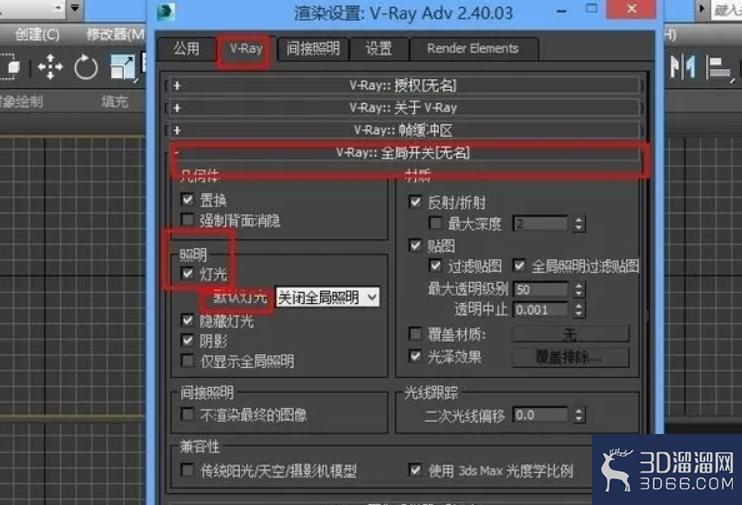Enable 仅显示全局照明 checkbox
Viewport: 742px width, 505px height.
click(x=188, y=361)
